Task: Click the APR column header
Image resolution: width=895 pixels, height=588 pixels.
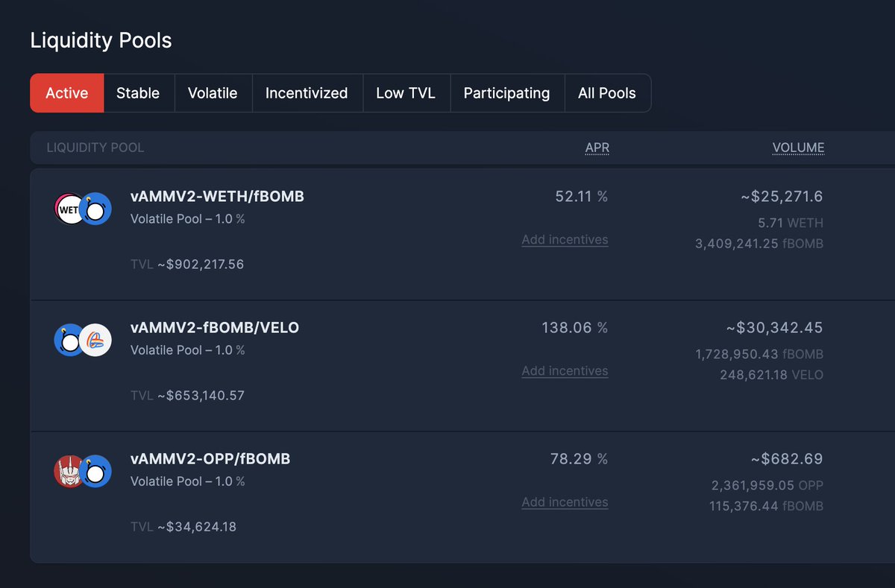Action: pyautogui.click(x=597, y=148)
